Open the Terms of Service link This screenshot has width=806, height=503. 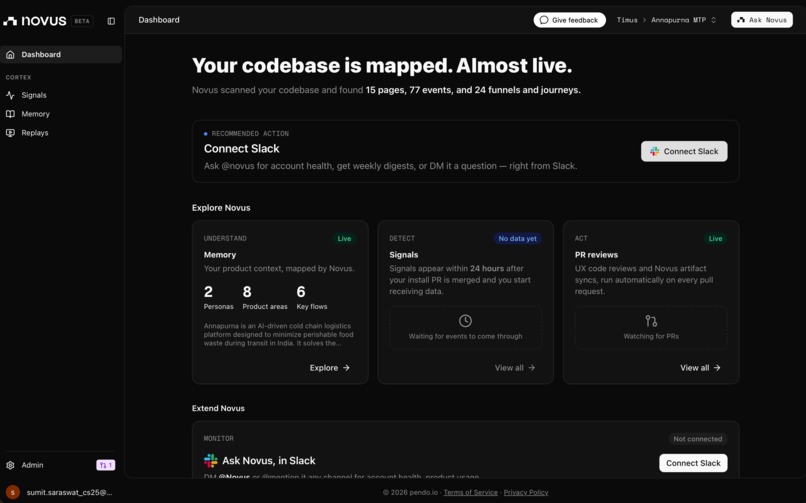[x=470, y=492]
